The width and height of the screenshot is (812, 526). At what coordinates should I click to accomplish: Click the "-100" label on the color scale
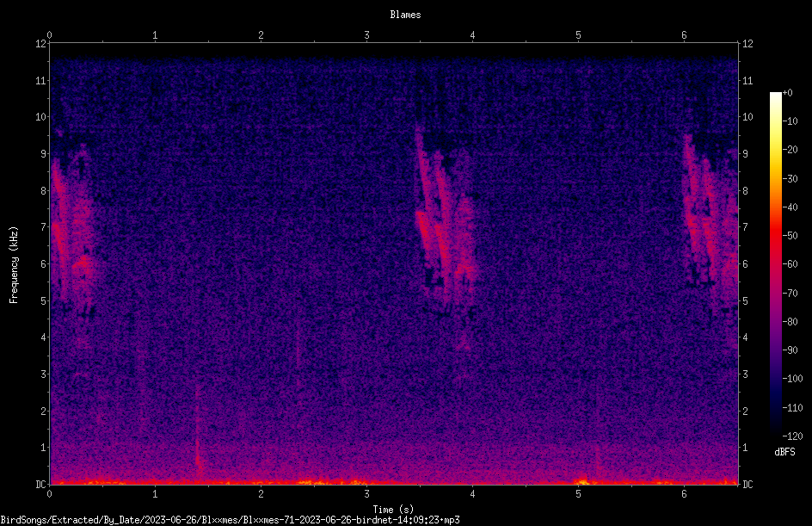[x=792, y=379]
